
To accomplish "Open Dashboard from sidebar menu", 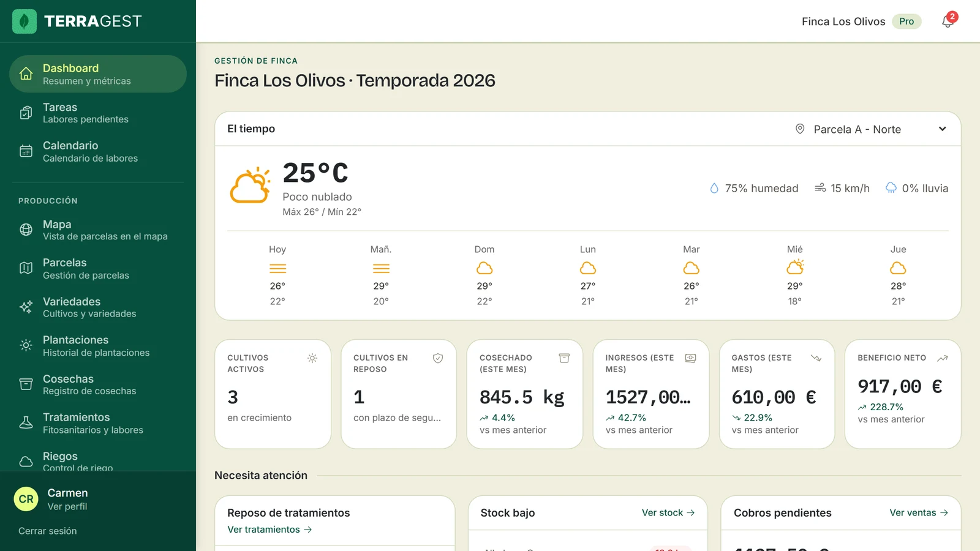I will (x=98, y=74).
